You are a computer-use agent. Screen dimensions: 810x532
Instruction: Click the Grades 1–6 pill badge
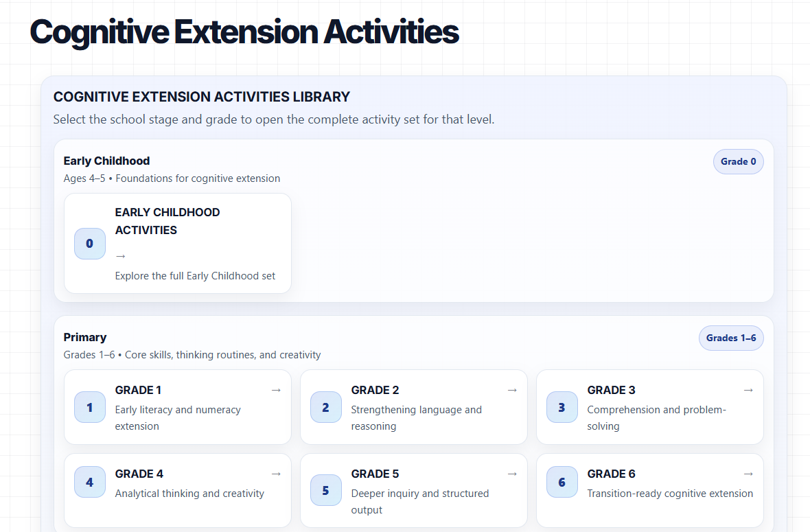tap(731, 338)
